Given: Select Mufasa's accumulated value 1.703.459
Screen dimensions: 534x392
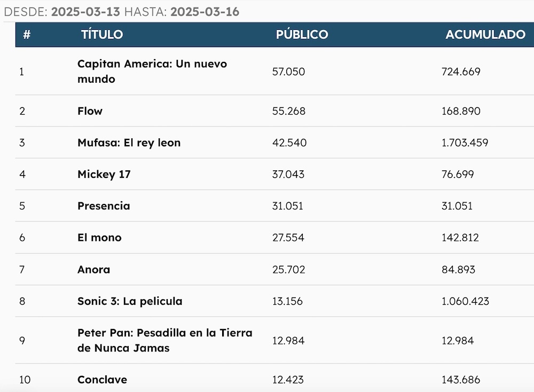Looking at the screenshot, I should point(465,143).
